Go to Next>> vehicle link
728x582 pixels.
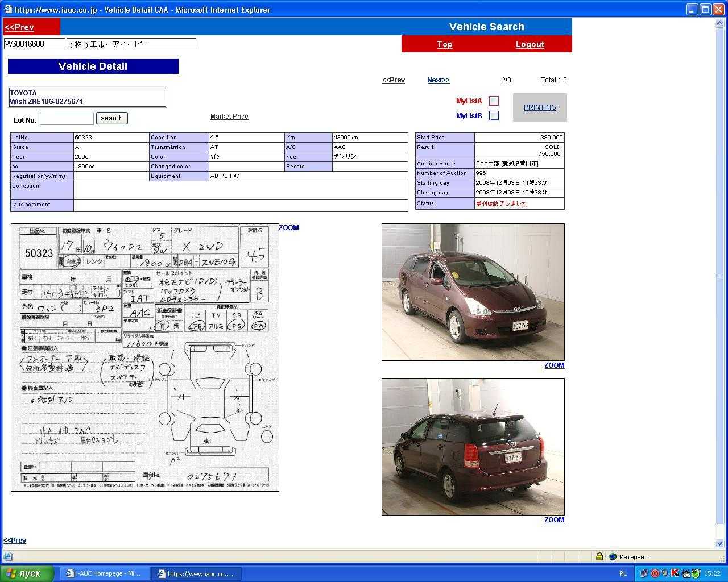[439, 80]
